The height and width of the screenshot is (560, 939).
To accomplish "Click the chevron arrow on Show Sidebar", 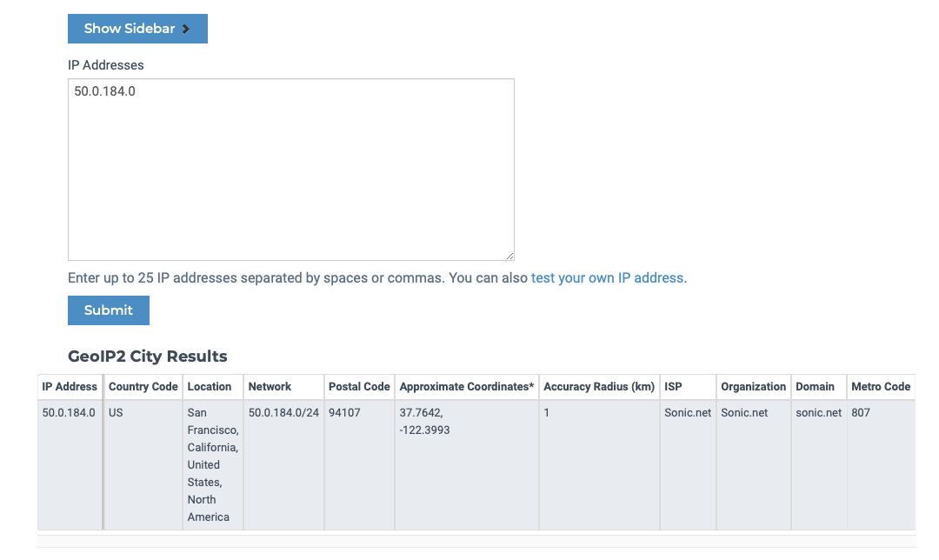I will tap(186, 29).
